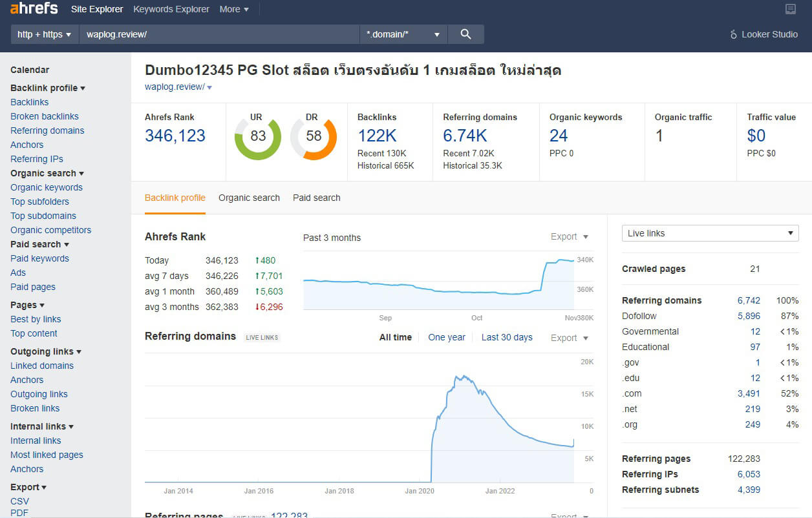Open Export menu for the Ahrefs Rank chart

click(x=569, y=237)
